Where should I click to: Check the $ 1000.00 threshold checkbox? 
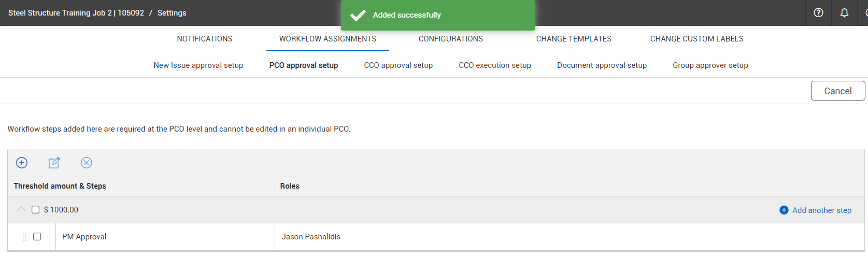(x=36, y=210)
